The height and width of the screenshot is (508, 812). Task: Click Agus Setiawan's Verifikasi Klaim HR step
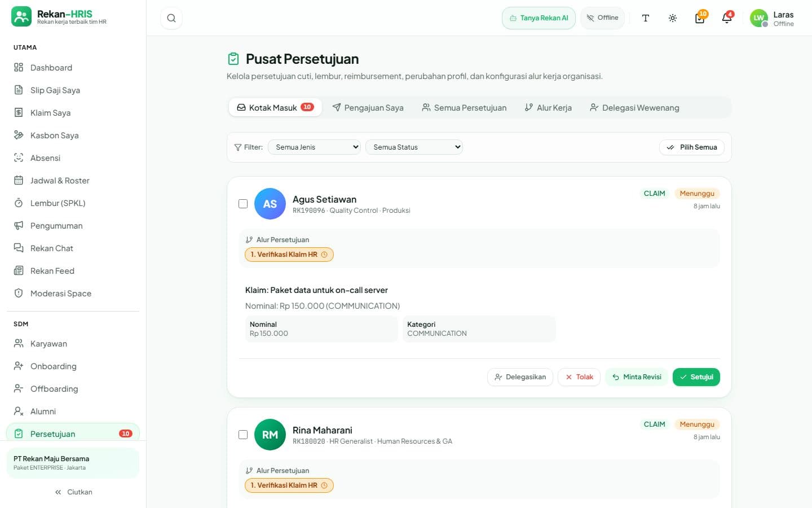pos(289,255)
